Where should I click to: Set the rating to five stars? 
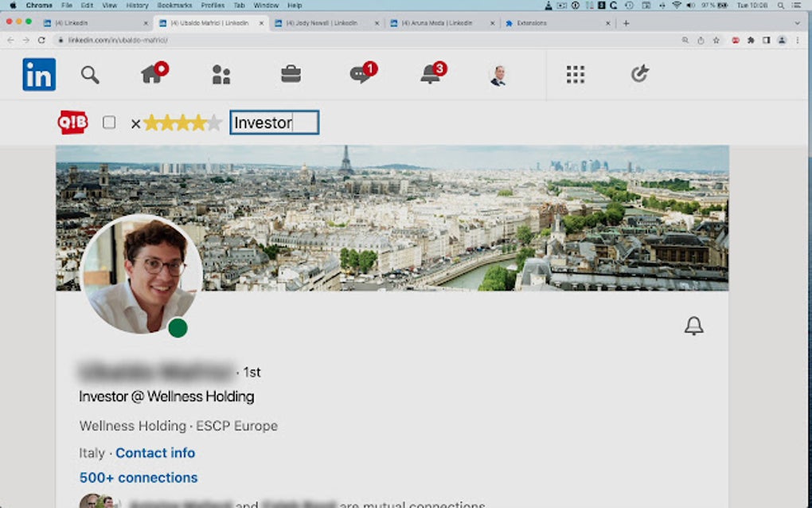tap(216, 123)
